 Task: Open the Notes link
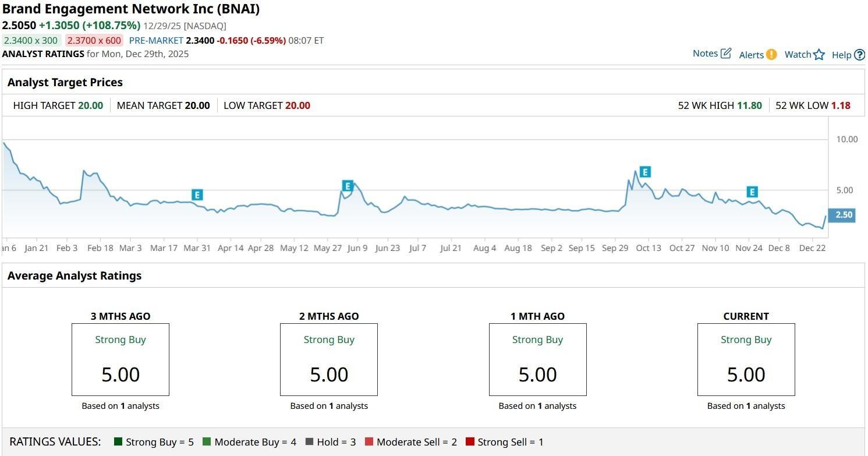pos(711,54)
